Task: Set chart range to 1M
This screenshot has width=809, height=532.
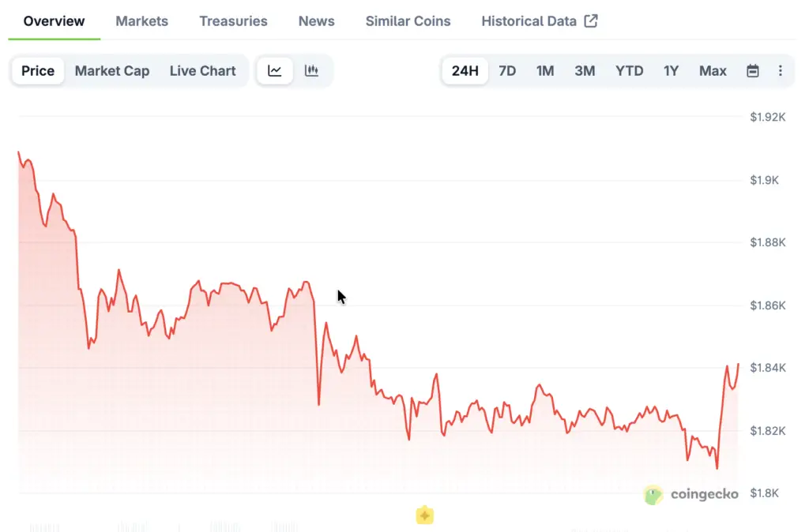Action: pos(545,71)
